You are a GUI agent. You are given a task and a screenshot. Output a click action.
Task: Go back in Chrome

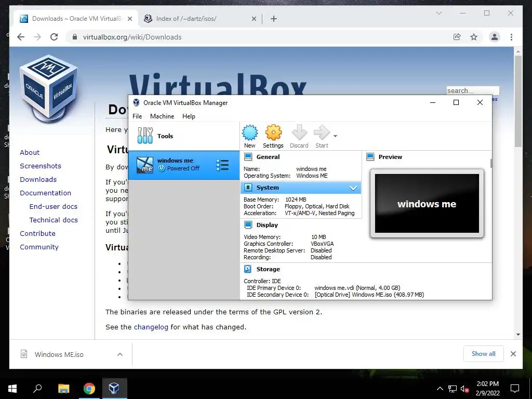click(x=21, y=37)
